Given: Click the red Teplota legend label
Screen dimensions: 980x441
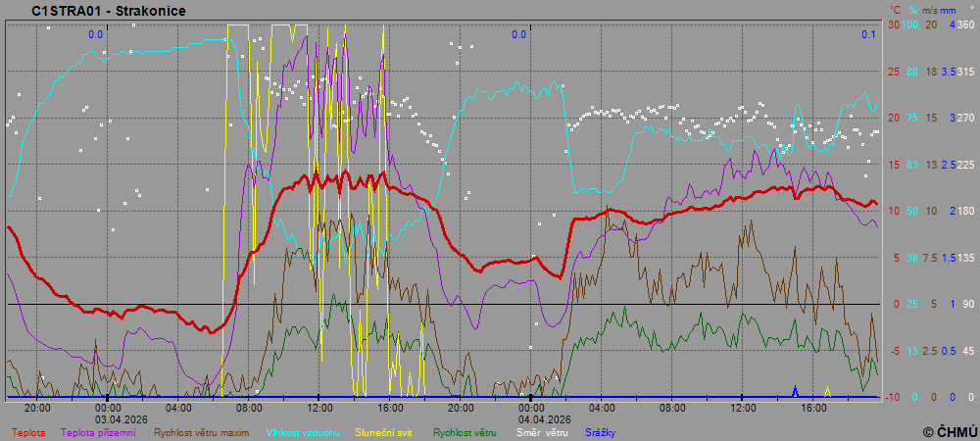Looking at the screenshot, I should [x=28, y=431].
